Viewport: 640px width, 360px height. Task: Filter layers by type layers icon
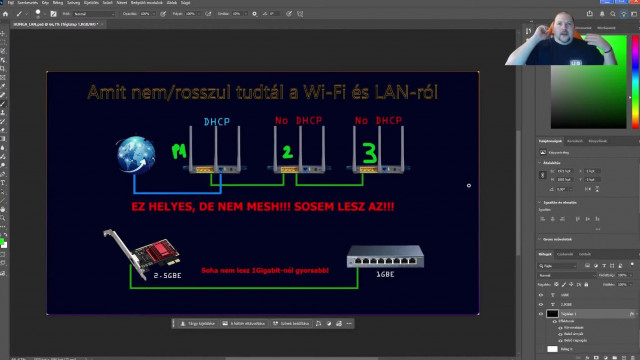click(x=604, y=266)
